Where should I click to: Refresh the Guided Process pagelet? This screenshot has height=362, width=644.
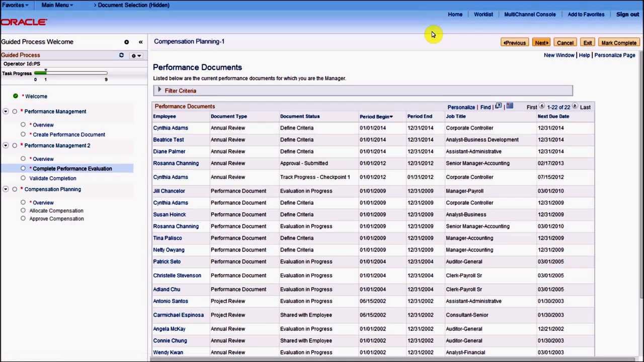[121, 55]
